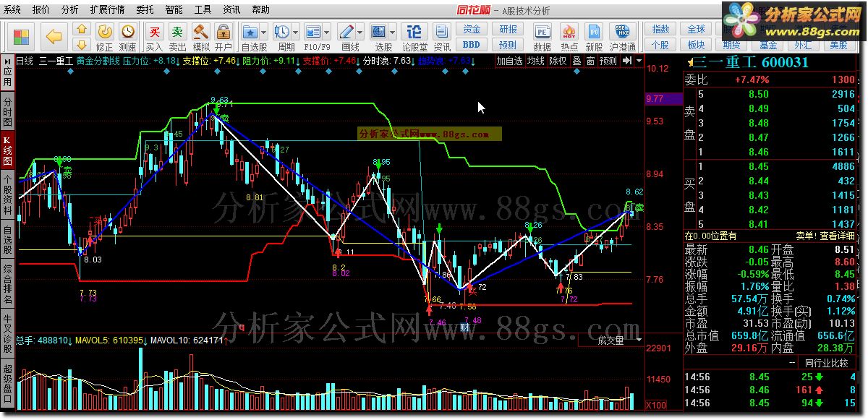Expand the 周期 dropdown arrow
The width and height of the screenshot is (868, 420).
click(295, 32)
